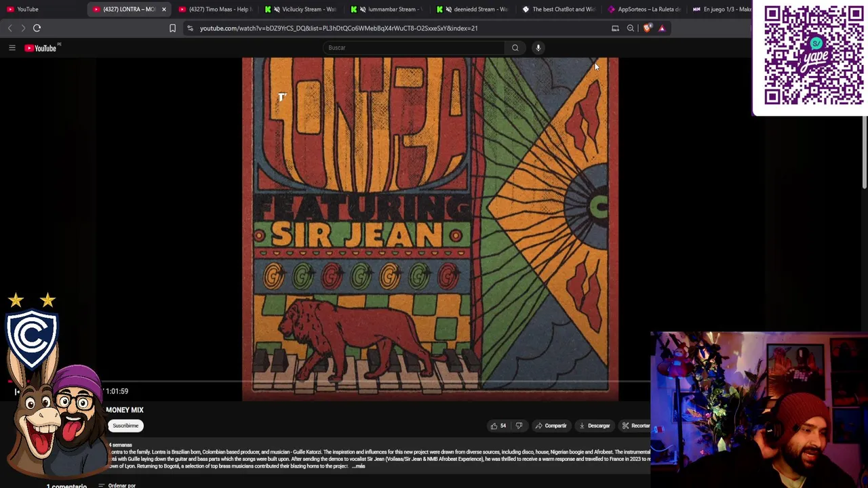The height and width of the screenshot is (488, 868).
Task: Open the YouTube hamburger guide menu
Action: pos(12,47)
